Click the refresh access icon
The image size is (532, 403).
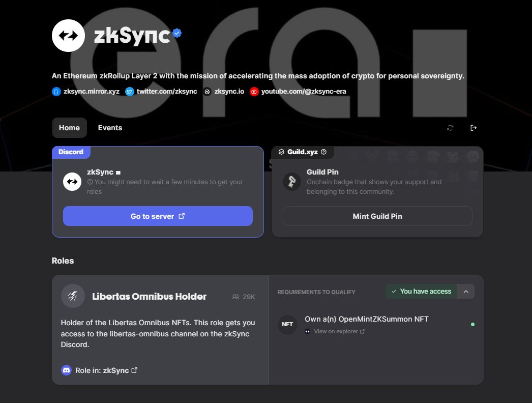450,128
